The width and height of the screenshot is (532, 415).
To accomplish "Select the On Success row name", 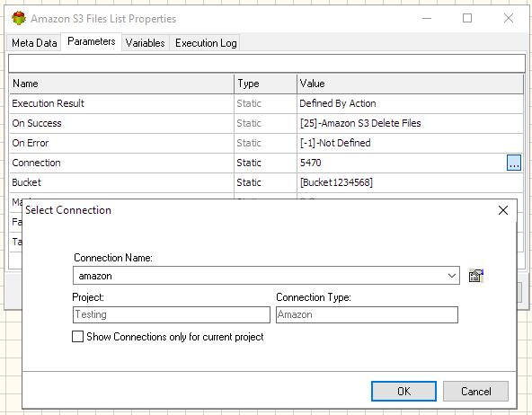I will pyautogui.click(x=37, y=123).
